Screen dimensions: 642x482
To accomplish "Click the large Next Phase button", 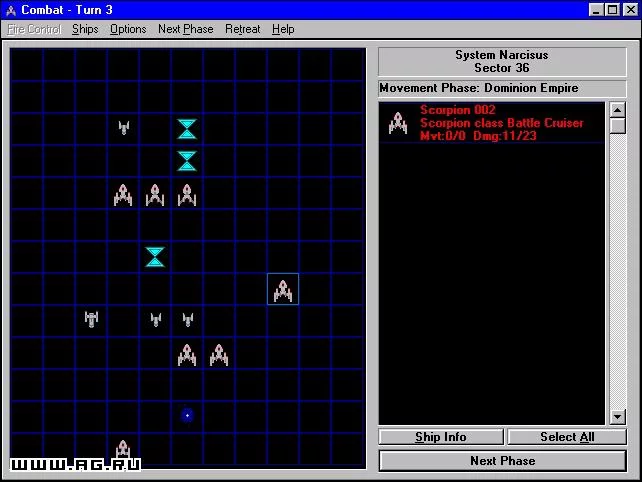I will (503, 461).
